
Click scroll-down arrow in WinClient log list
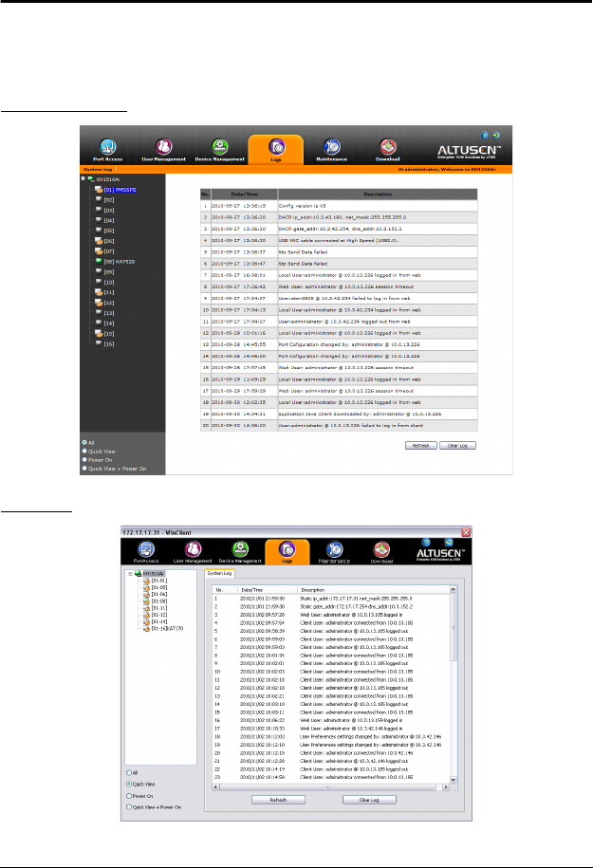454,780
